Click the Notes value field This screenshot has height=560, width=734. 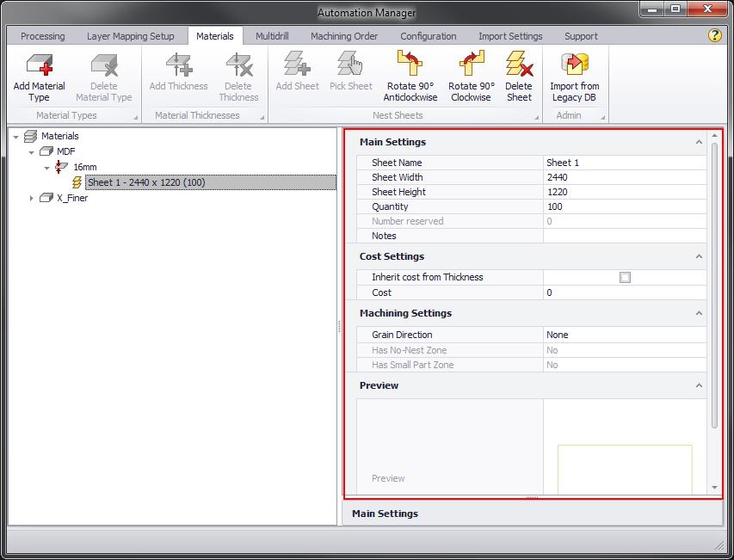click(625, 236)
